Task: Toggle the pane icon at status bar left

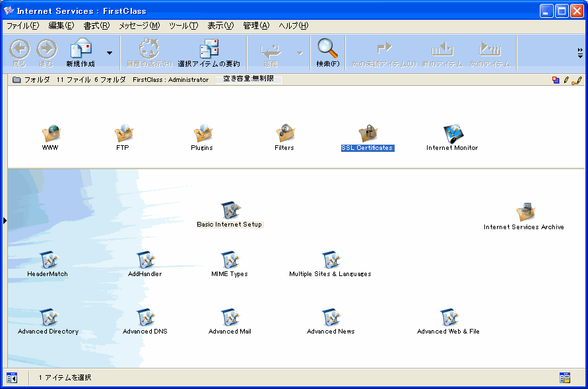Action: coord(12,378)
